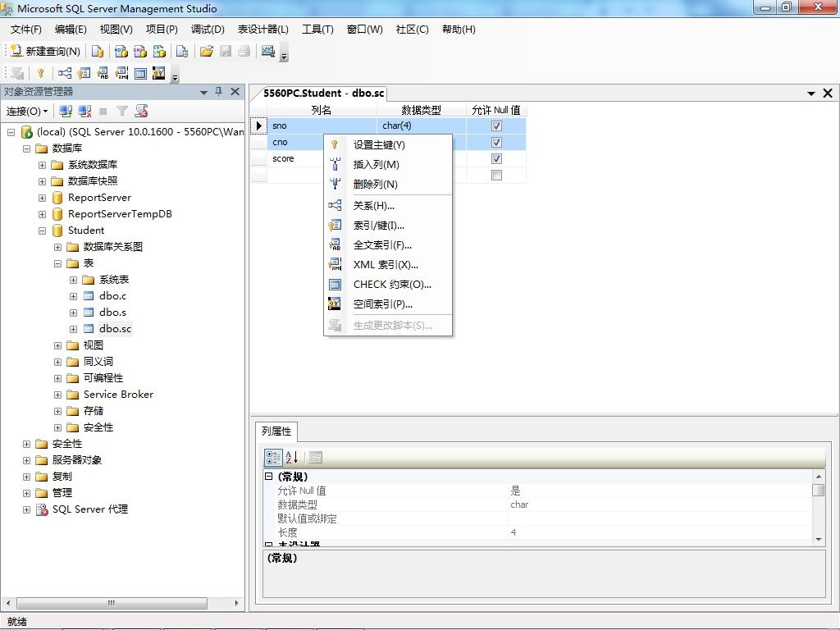
Task: Click the rightmost Object Explorer toolbar icon with red X
Action: (x=141, y=111)
